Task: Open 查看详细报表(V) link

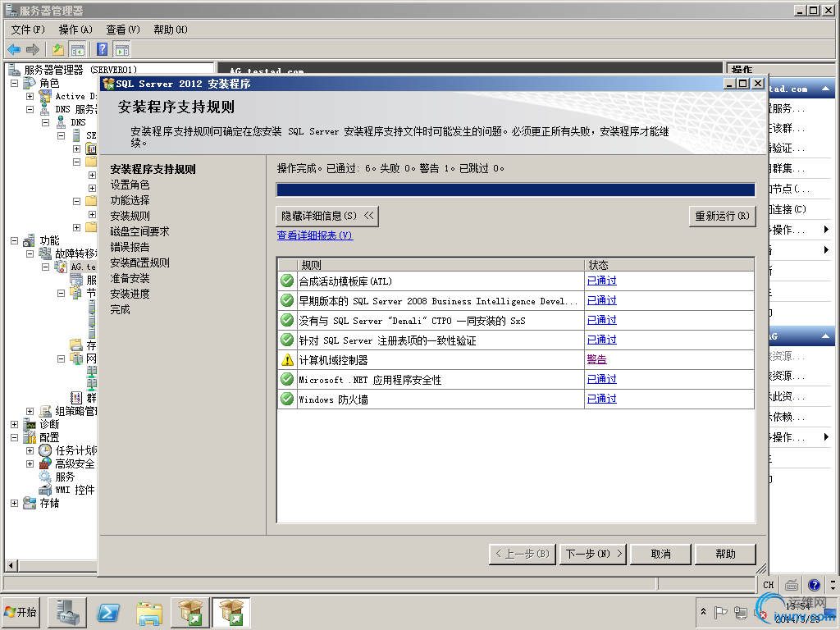Action: [x=315, y=235]
